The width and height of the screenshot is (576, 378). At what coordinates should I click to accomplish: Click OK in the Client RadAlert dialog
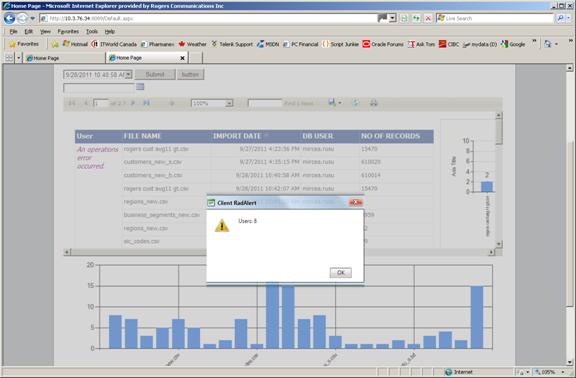coord(341,273)
